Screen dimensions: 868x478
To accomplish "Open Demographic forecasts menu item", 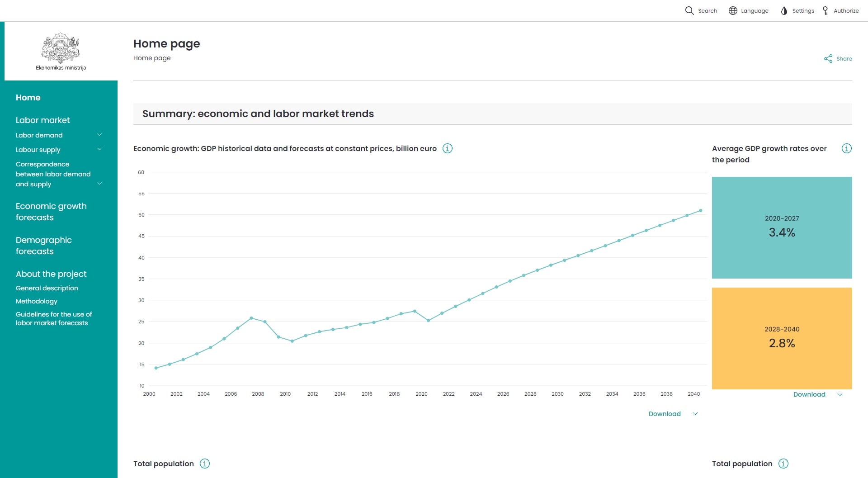I will [44, 246].
